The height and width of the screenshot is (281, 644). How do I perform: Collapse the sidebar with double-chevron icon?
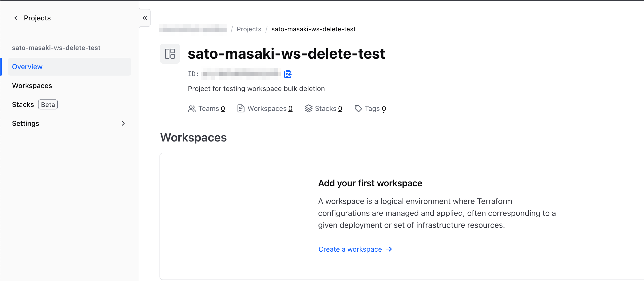coord(145,18)
